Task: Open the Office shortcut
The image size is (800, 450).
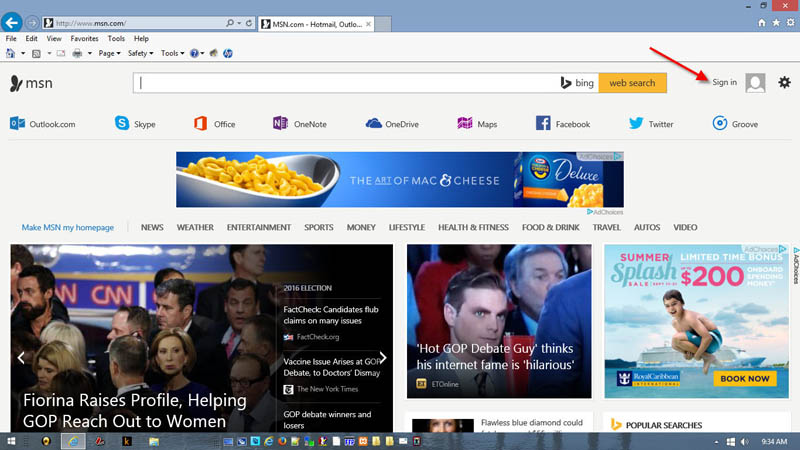Action: pyautogui.click(x=214, y=124)
